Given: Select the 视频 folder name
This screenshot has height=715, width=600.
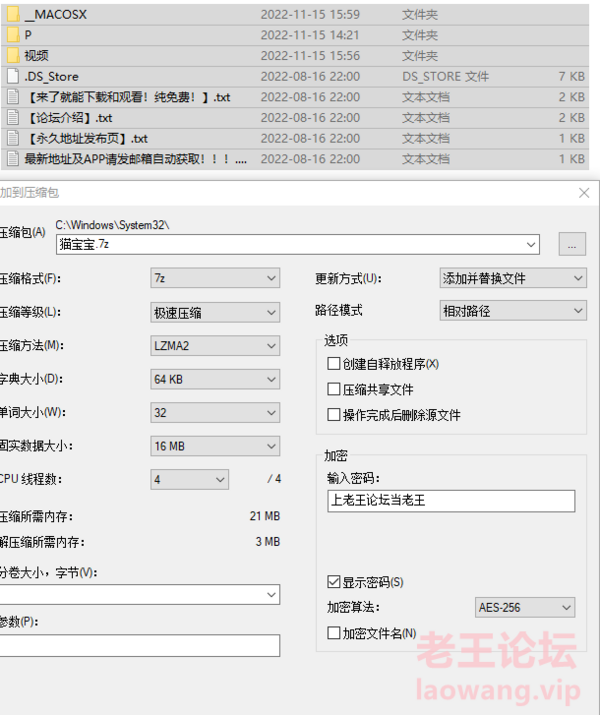Looking at the screenshot, I should click(36, 56).
